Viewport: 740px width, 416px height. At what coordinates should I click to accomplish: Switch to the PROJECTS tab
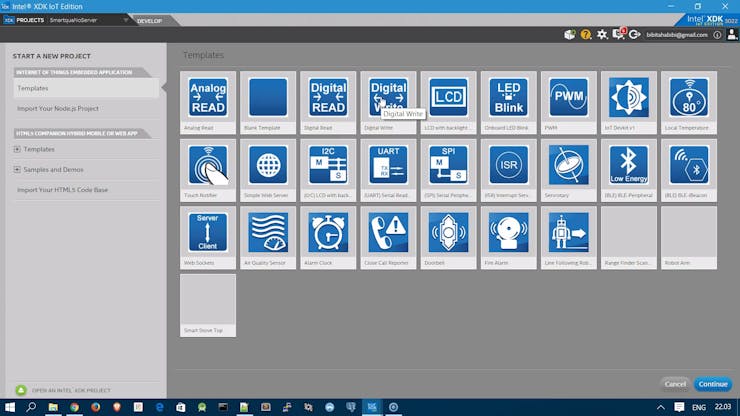point(24,20)
